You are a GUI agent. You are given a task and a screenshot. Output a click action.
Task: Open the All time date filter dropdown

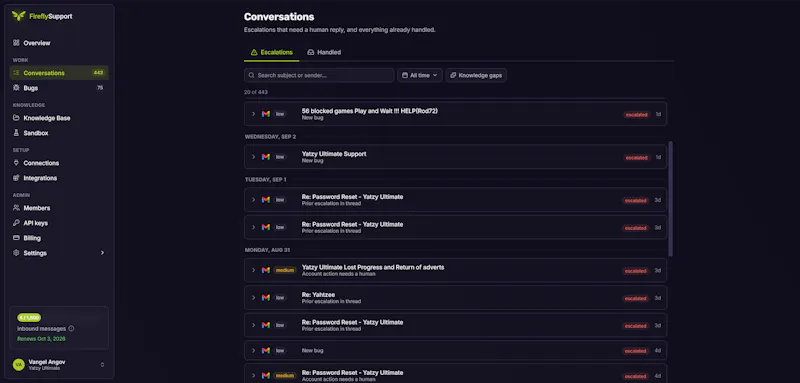[420, 75]
